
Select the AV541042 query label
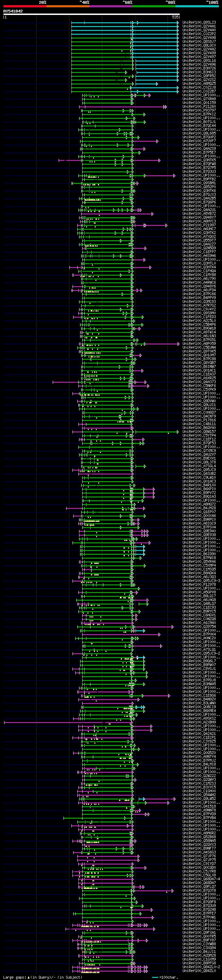pos(13,11)
